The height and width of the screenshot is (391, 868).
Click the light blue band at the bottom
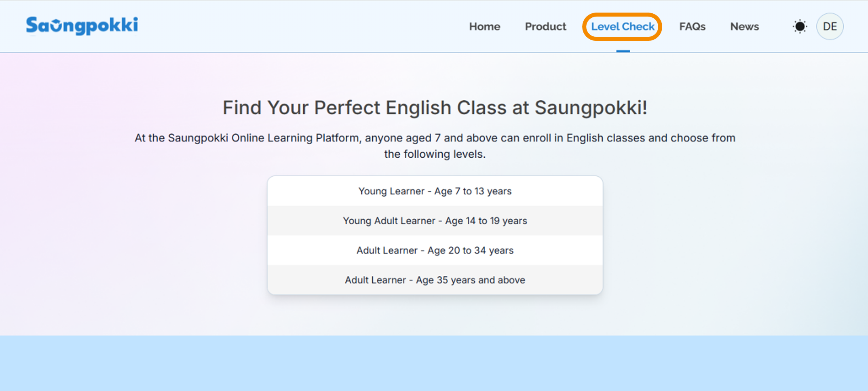(434, 363)
